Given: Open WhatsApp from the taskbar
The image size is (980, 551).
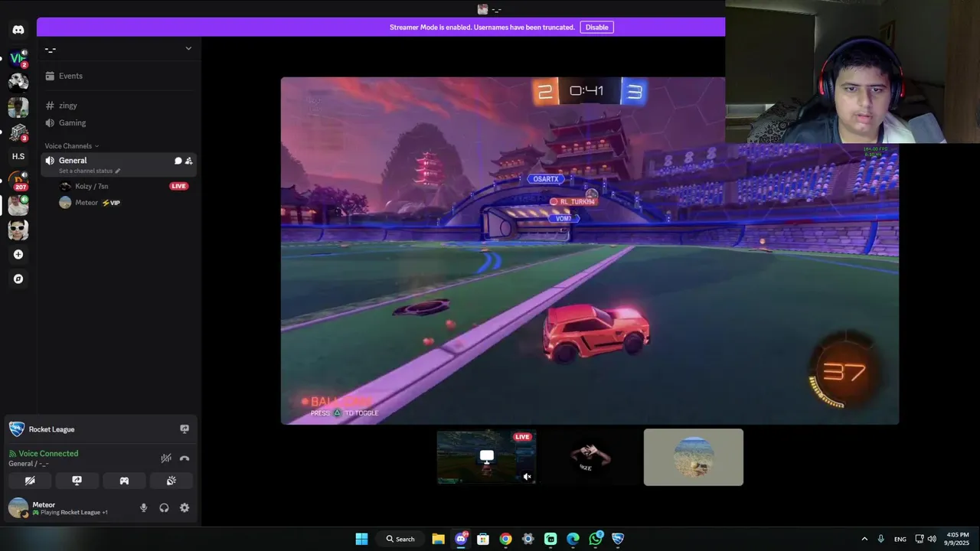Looking at the screenshot, I should pos(596,539).
